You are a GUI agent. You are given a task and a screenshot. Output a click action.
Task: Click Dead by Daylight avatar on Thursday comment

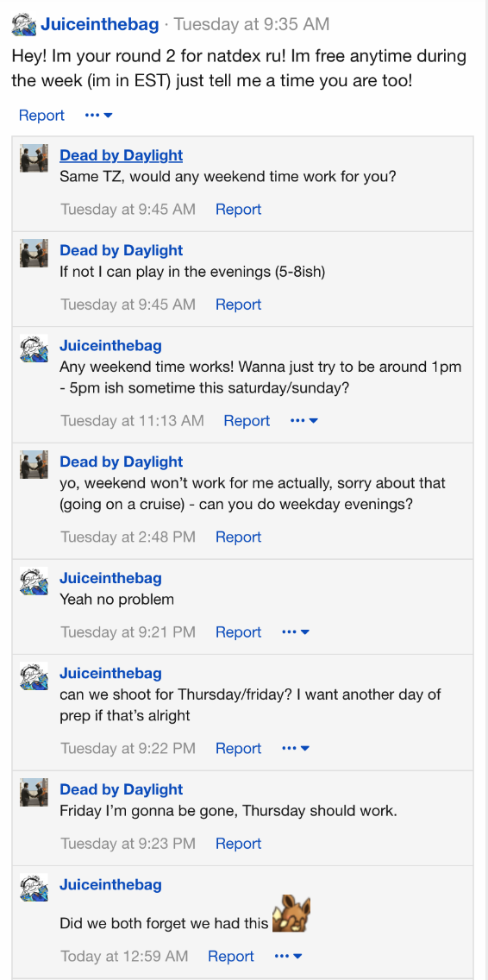click(x=34, y=792)
